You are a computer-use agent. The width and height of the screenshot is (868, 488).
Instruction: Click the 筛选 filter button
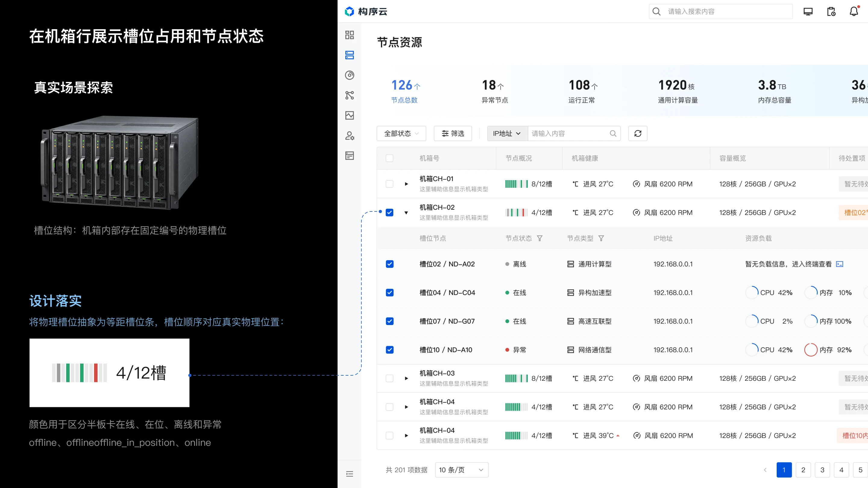click(x=453, y=133)
